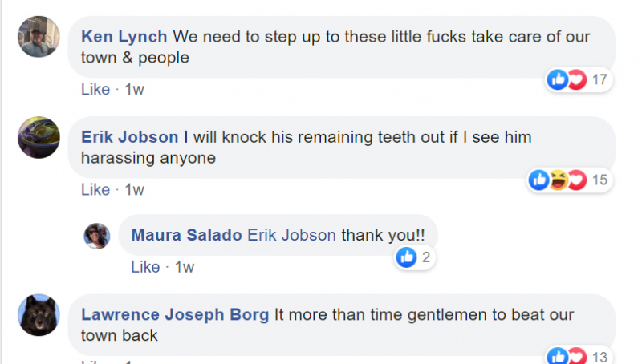
Task: View thumbs-up reaction on Maura Salado's reply
Action: (x=408, y=257)
